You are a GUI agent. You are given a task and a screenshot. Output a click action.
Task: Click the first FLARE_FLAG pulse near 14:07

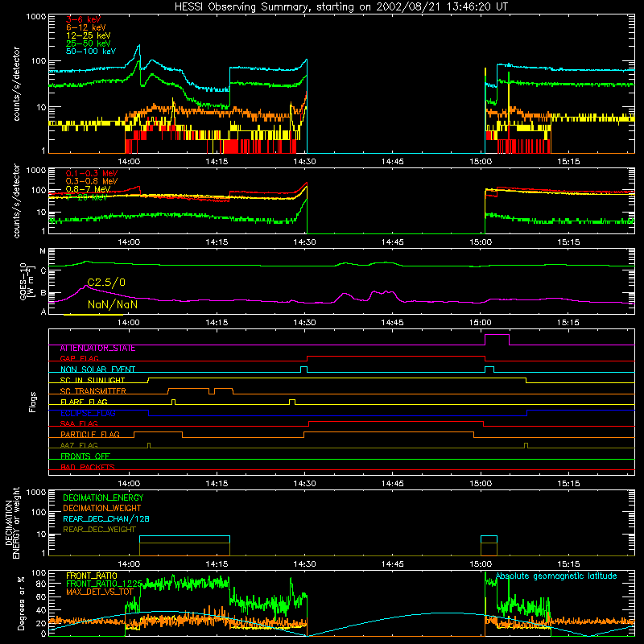click(173, 402)
